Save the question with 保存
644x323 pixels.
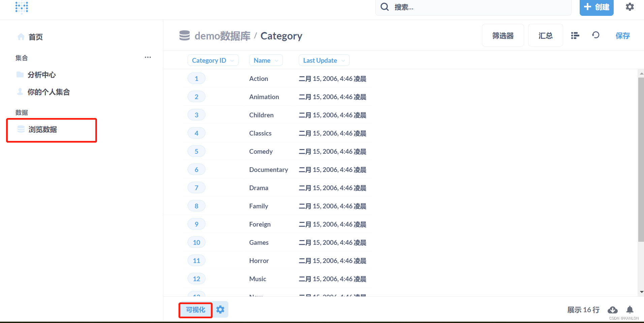click(622, 36)
